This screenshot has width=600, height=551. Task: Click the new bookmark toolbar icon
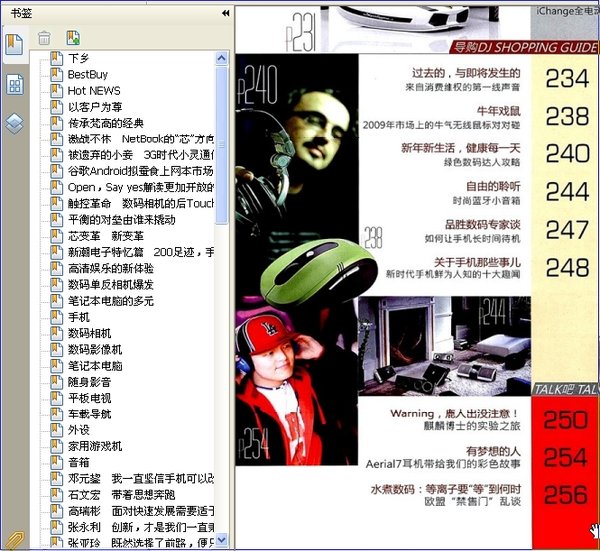(73, 38)
